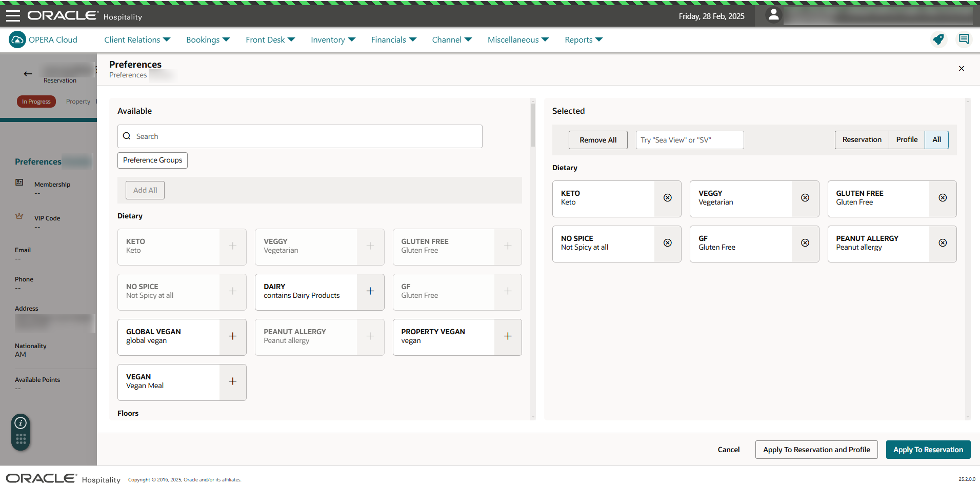Click the search magnifier icon
This screenshot has width=980, height=486.
[127, 136]
